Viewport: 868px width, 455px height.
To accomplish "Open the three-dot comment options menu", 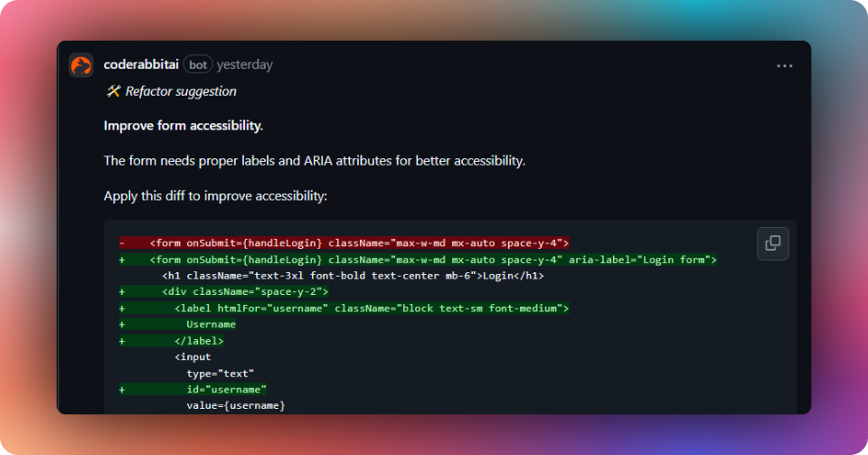I will pos(785,66).
